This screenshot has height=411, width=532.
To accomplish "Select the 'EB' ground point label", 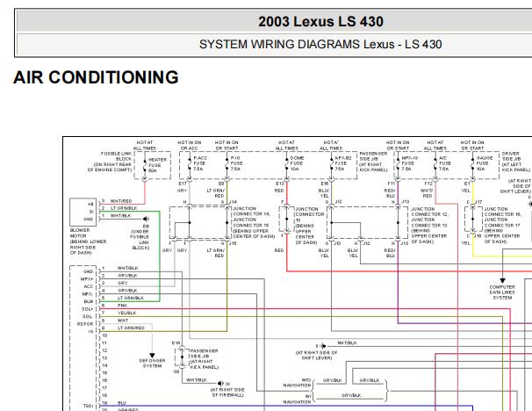I will (x=146, y=226).
